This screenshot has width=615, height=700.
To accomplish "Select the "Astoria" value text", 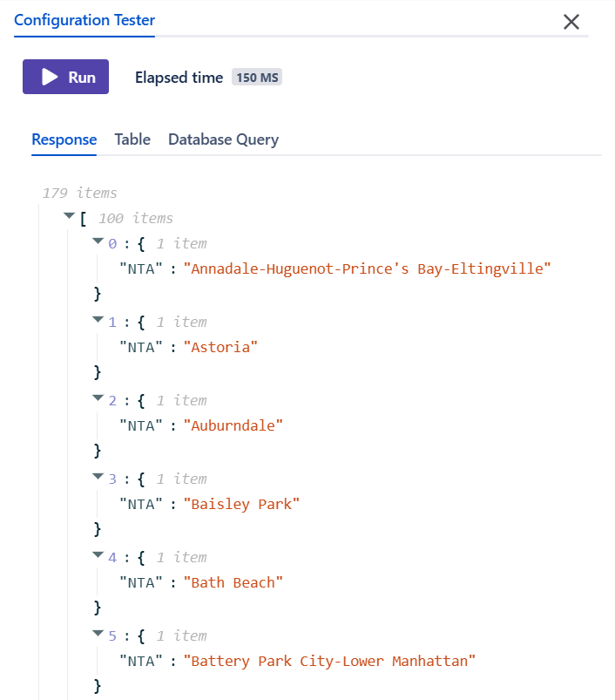I will [220, 347].
